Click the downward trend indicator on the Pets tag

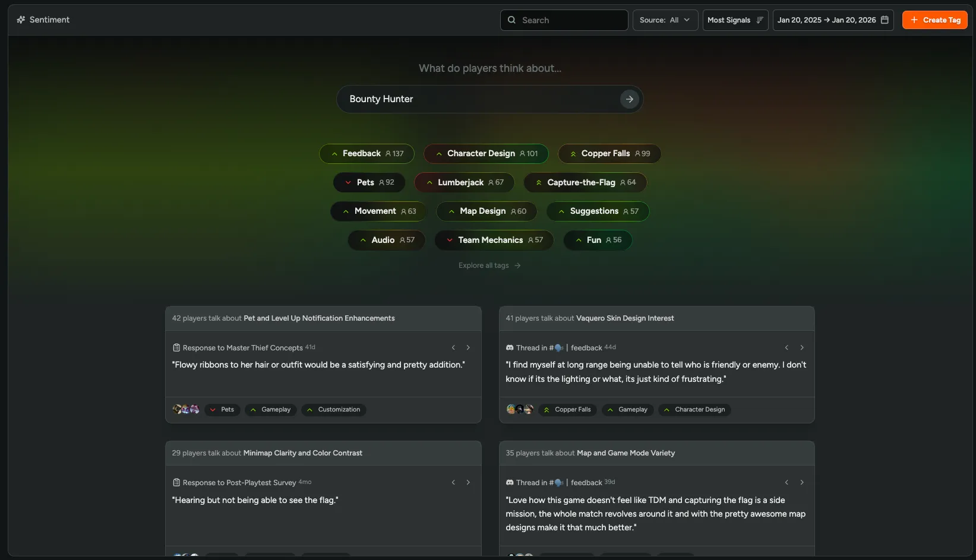click(x=348, y=182)
